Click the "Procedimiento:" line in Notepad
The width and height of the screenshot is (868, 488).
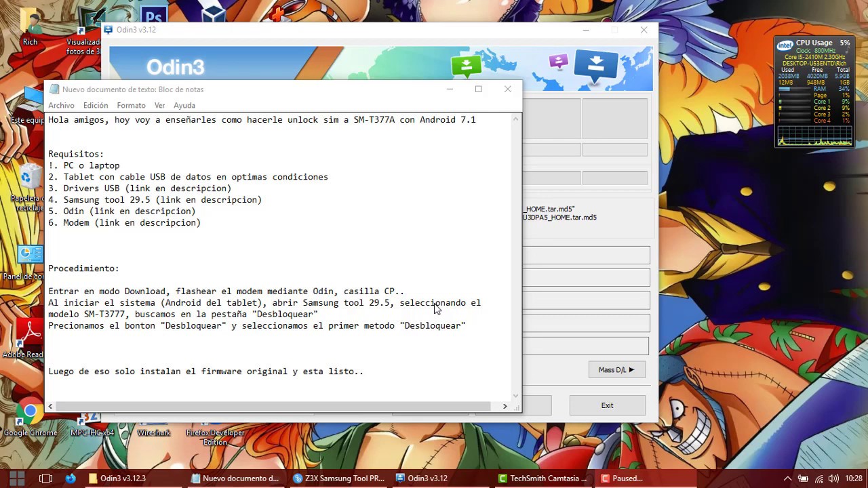[83, 268]
